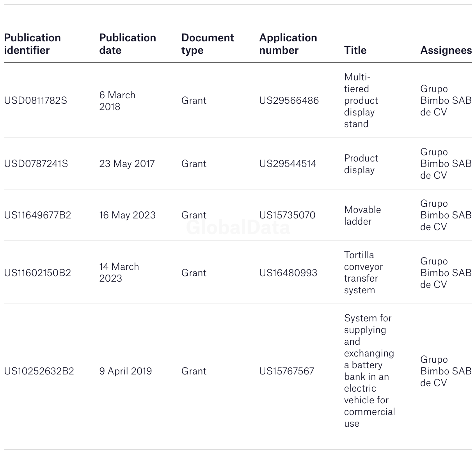Click Grupo Bimbo assignee in Tortilla conveyor row
The height and width of the screenshot is (454, 476).
click(x=446, y=273)
